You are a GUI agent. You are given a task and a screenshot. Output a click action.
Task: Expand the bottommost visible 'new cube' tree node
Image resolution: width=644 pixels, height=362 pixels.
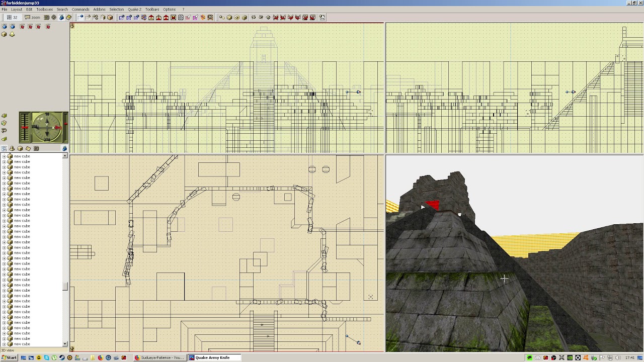tap(4, 344)
